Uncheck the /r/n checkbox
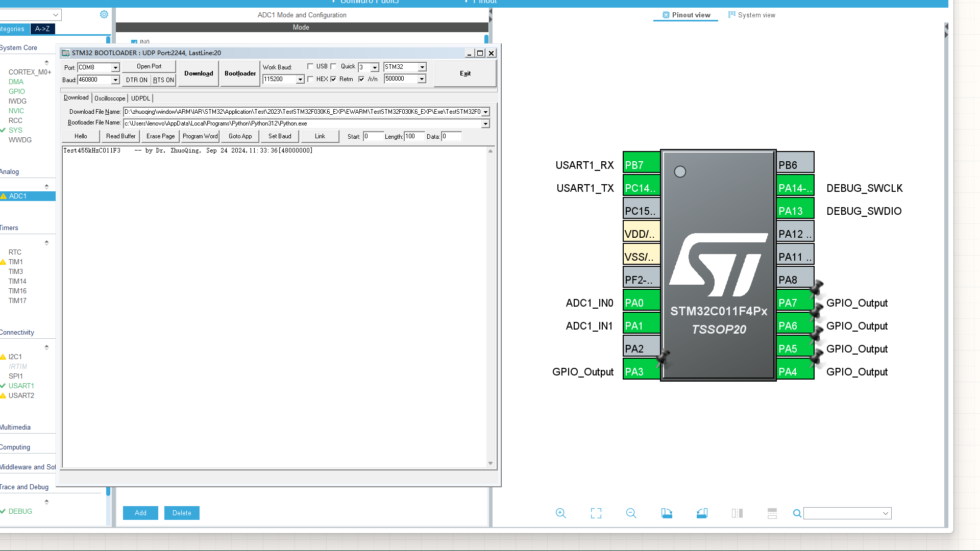This screenshot has width=980, height=551. pyautogui.click(x=362, y=79)
